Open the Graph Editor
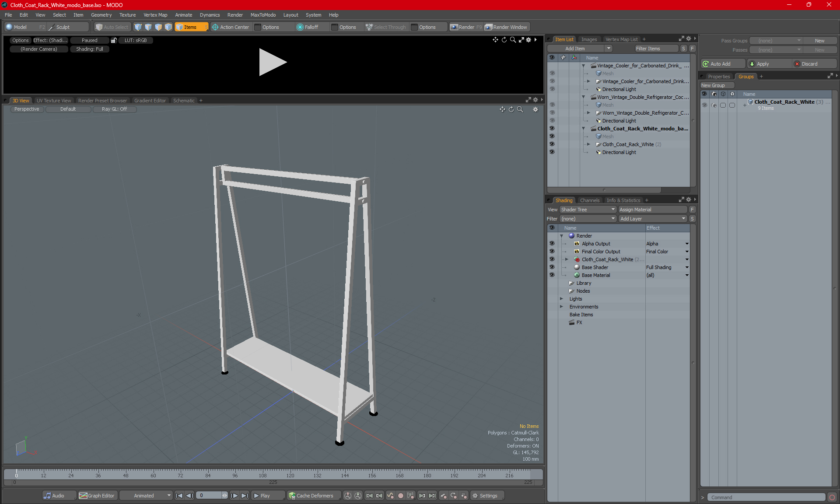This screenshot has height=504, width=840. point(97,496)
